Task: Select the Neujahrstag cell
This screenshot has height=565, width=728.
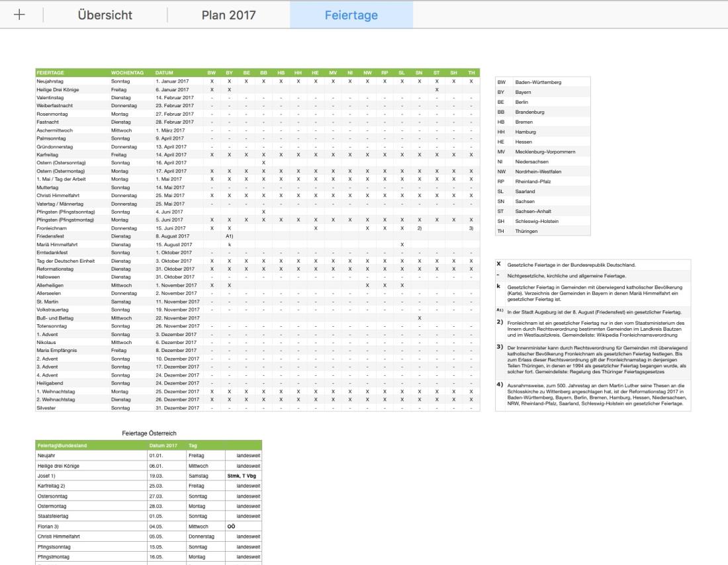Action: coord(50,81)
